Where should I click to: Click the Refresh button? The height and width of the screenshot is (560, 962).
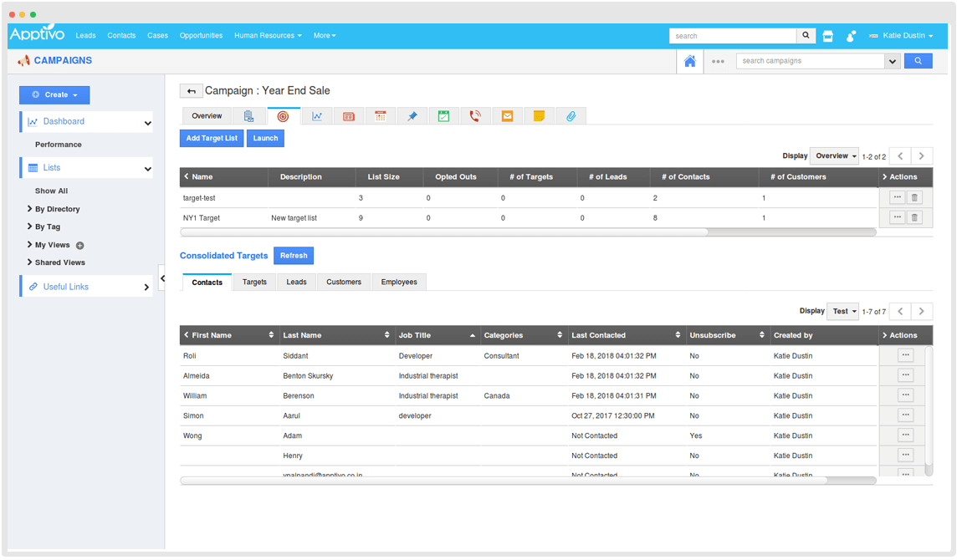tap(294, 256)
